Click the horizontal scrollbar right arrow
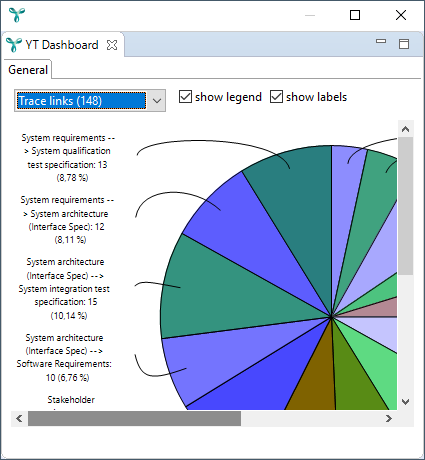The height and width of the screenshot is (460, 425). 389,418
